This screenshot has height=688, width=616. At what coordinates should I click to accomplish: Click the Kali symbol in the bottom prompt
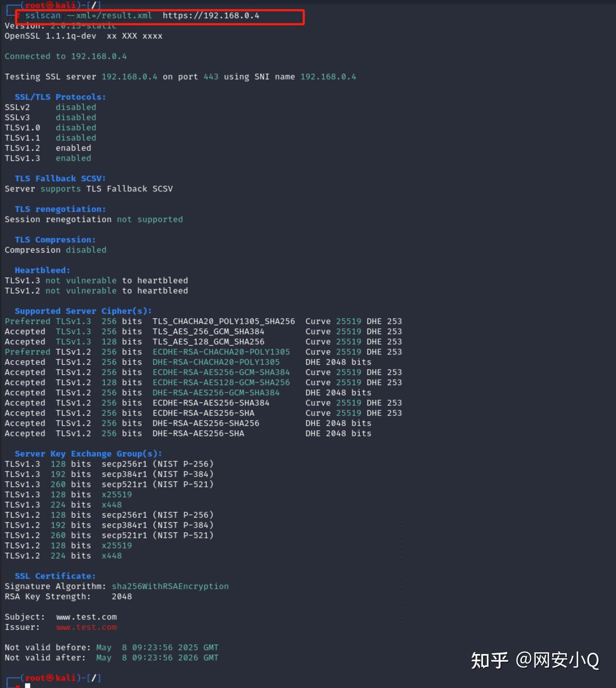point(50,678)
